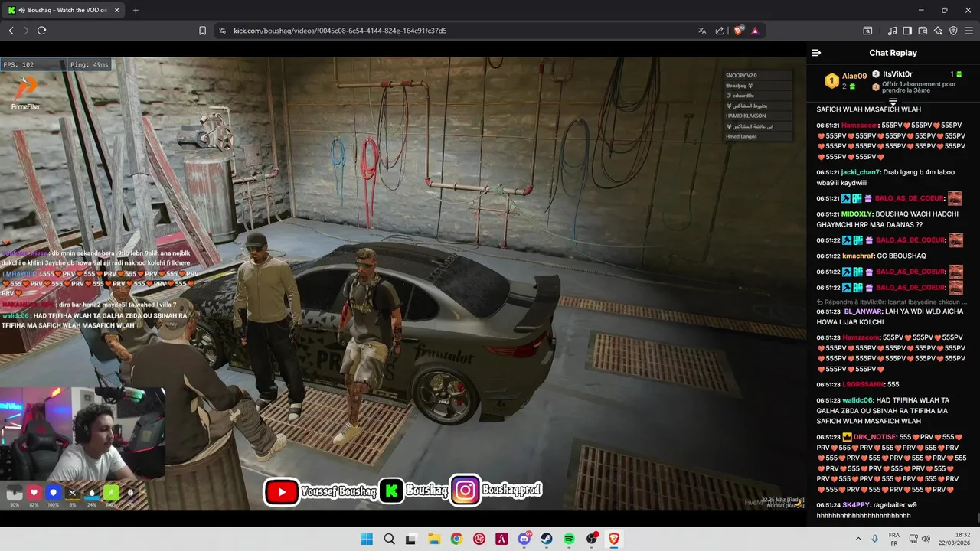The image size is (980, 551).
Task: Expand the gift leaderboard handle
Action: (x=893, y=102)
